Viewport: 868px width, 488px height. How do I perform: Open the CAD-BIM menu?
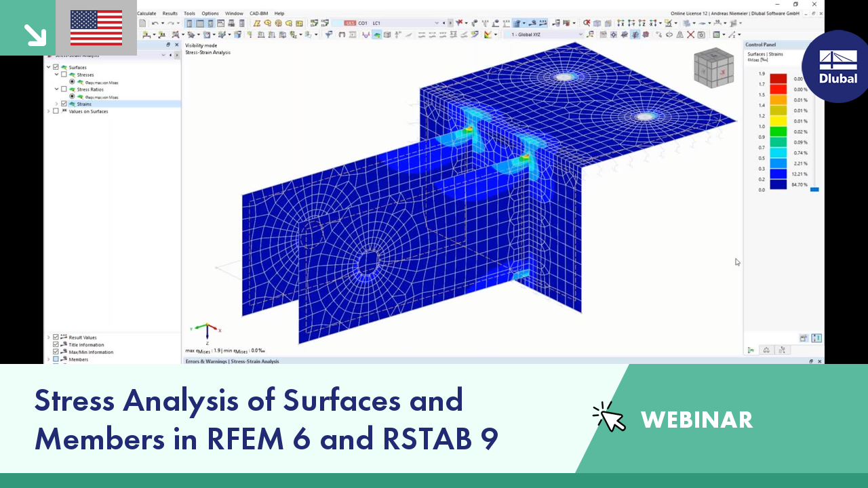258,13
